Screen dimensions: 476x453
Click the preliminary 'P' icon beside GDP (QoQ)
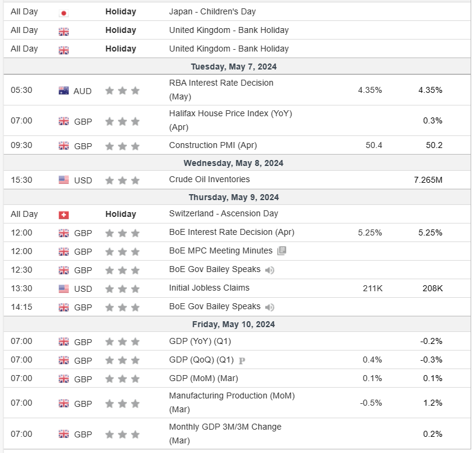pyautogui.click(x=242, y=361)
